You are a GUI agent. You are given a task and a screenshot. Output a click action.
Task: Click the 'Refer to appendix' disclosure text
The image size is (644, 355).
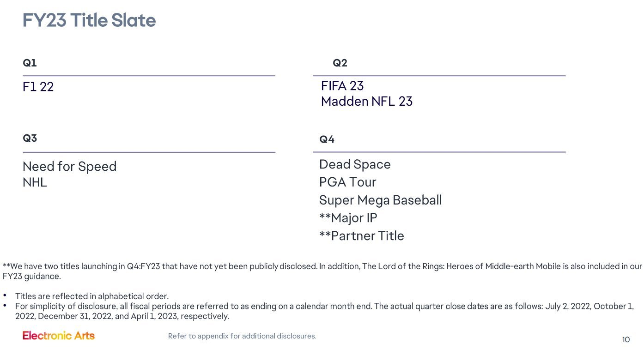click(x=242, y=336)
